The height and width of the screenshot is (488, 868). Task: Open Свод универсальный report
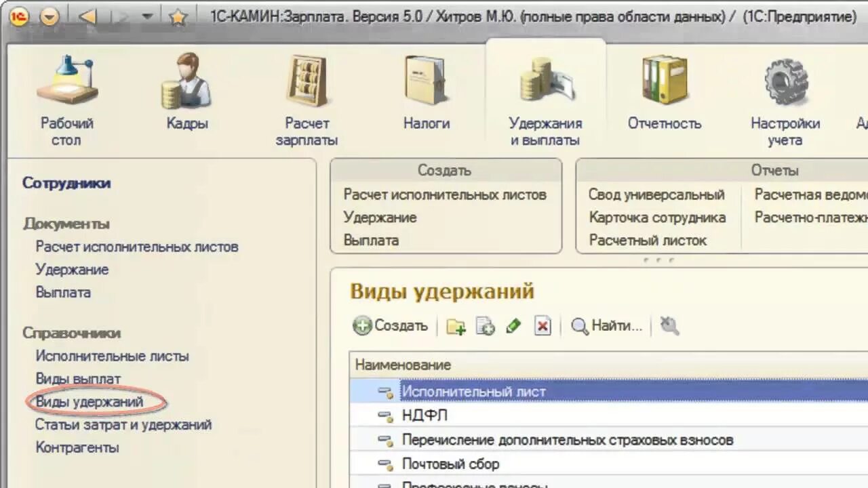pos(656,195)
